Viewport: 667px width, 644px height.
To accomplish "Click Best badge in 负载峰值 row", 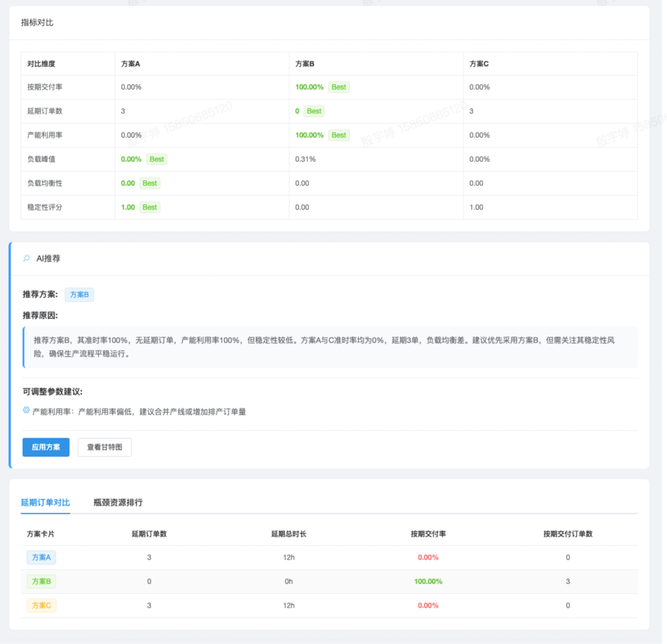I will [x=156, y=159].
